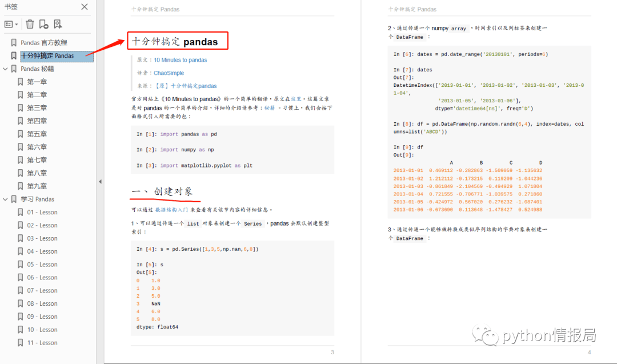Screen dimensions: 617x364
Task: Select the Pandas 官方教程 bookmark
Action: point(43,42)
